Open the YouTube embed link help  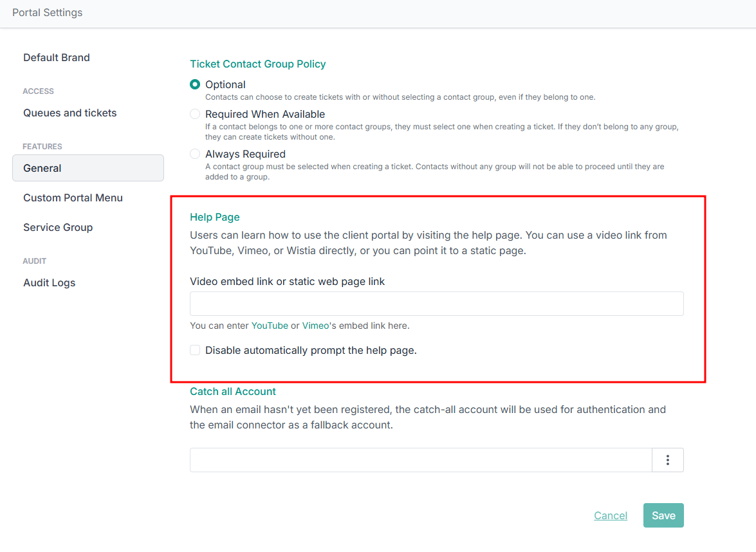click(270, 326)
